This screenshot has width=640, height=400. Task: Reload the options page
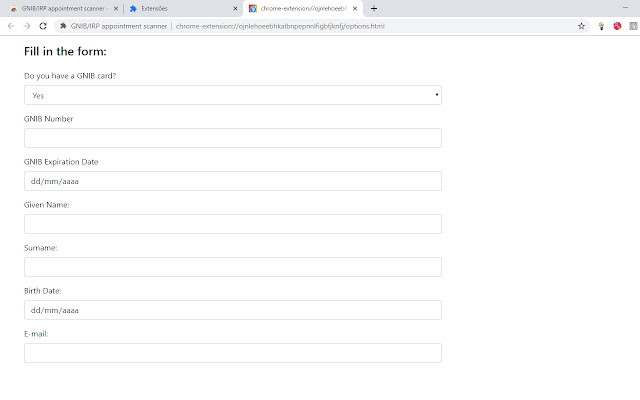[x=43, y=26]
